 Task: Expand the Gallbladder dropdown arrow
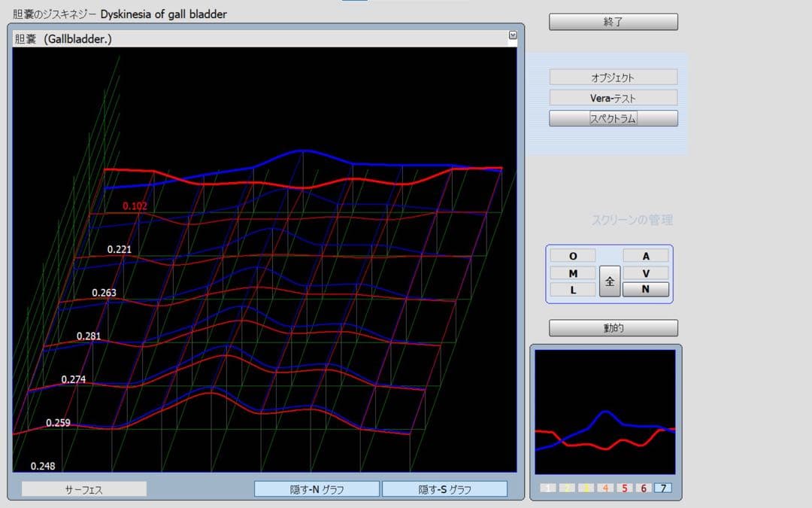click(x=513, y=35)
